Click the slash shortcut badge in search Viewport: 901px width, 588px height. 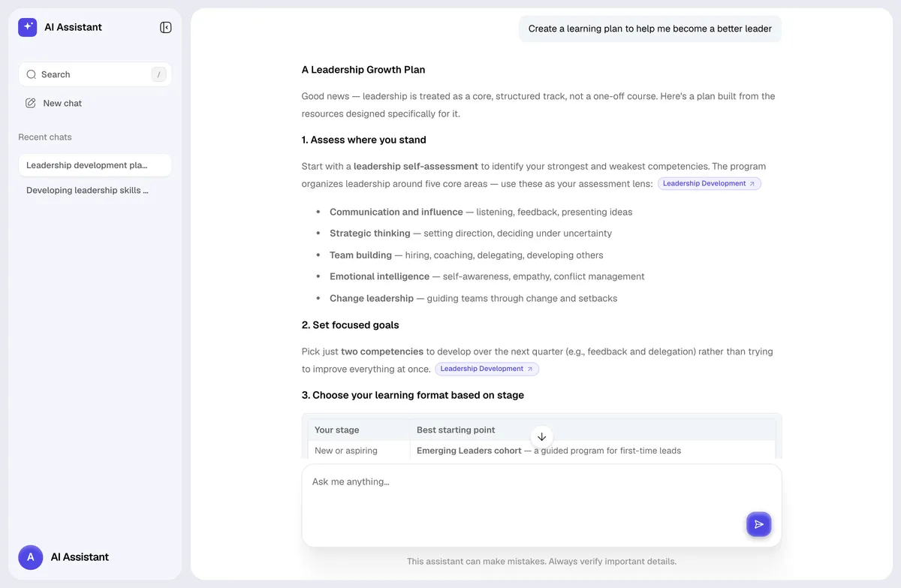(158, 74)
